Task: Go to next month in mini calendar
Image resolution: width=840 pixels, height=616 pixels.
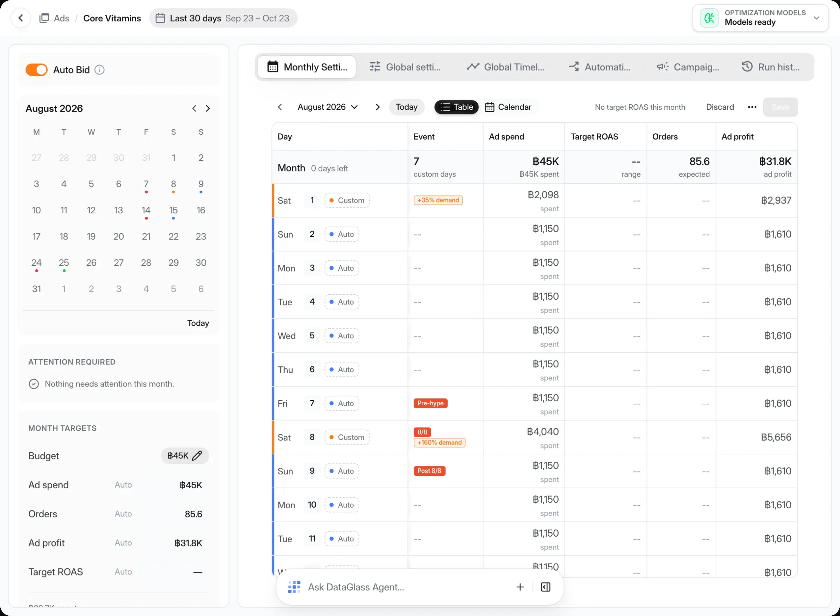Action: [x=208, y=108]
